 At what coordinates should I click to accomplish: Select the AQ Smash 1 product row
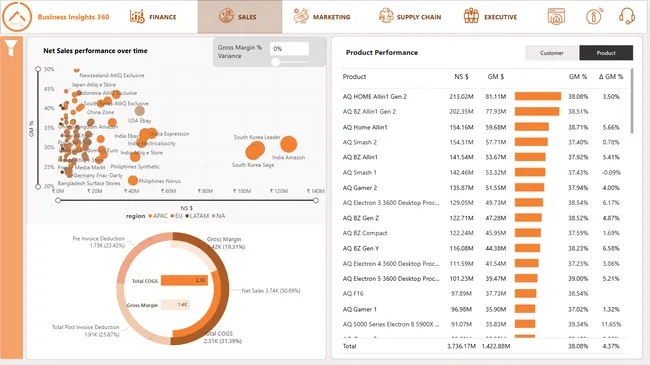[484, 173]
